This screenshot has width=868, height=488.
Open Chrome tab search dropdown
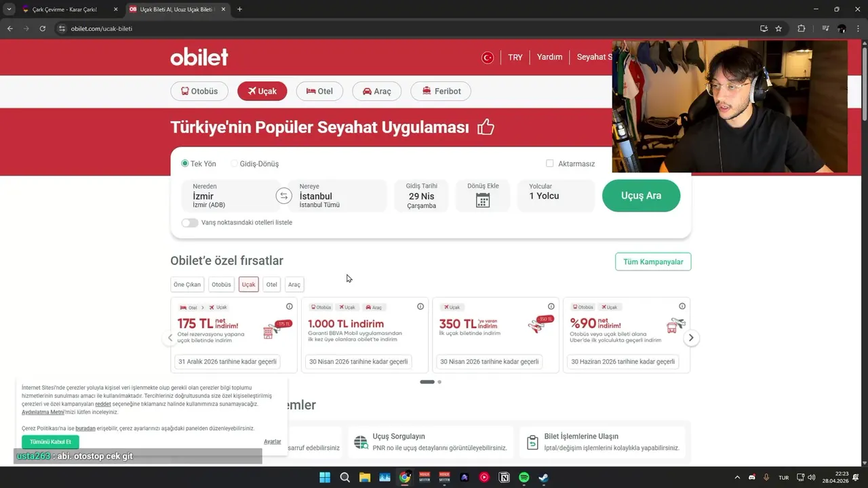click(9, 9)
